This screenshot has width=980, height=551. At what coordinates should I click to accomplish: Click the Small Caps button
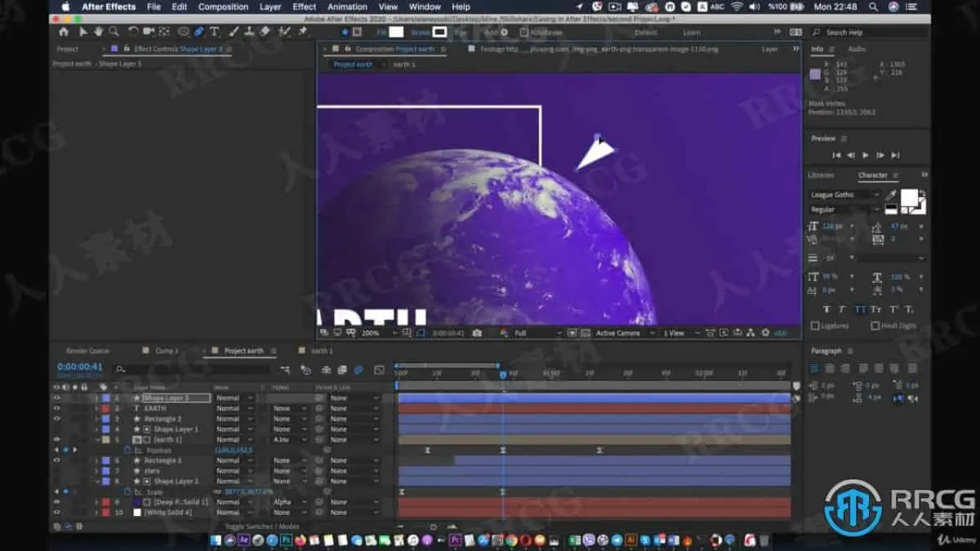[875, 309]
